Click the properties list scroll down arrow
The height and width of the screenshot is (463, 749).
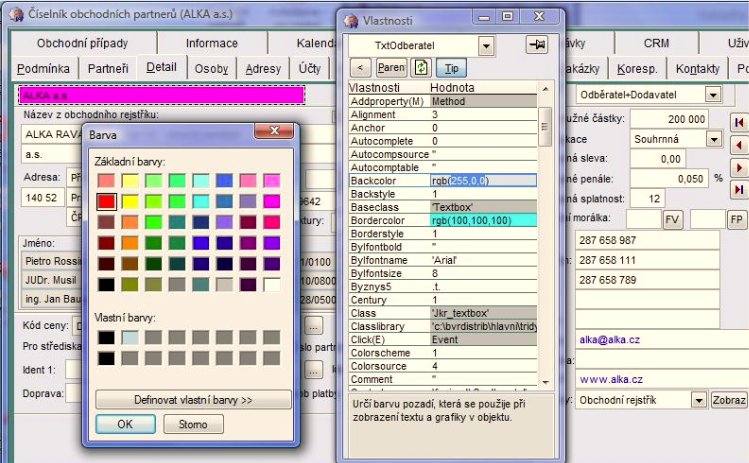click(x=545, y=382)
